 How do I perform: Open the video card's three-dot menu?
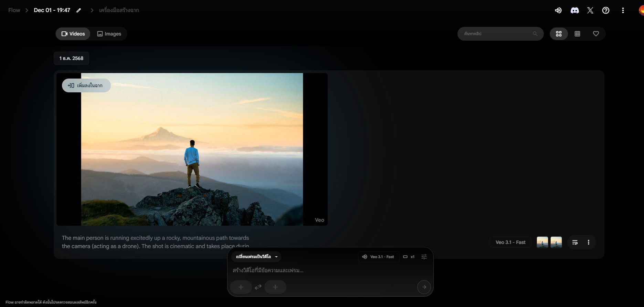click(x=589, y=242)
